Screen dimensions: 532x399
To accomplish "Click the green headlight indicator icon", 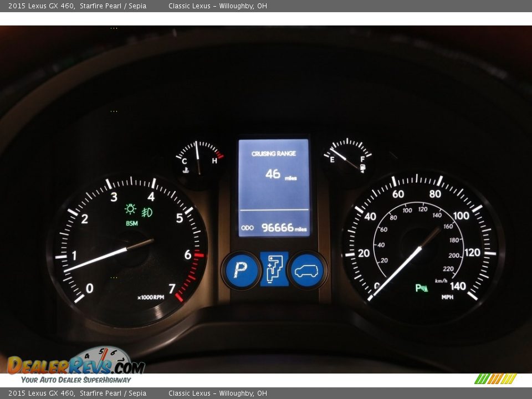I will (x=130, y=209).
